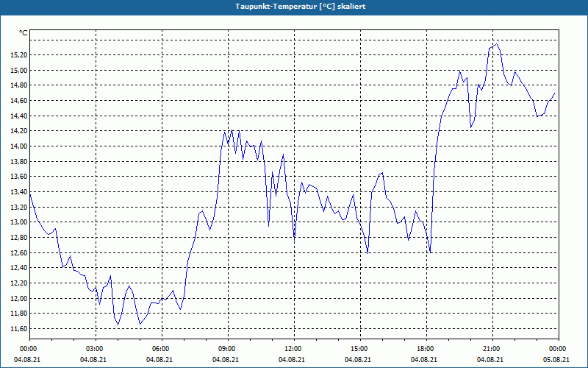Select the 04.08.21 date under 09:00

coord(226,360)
